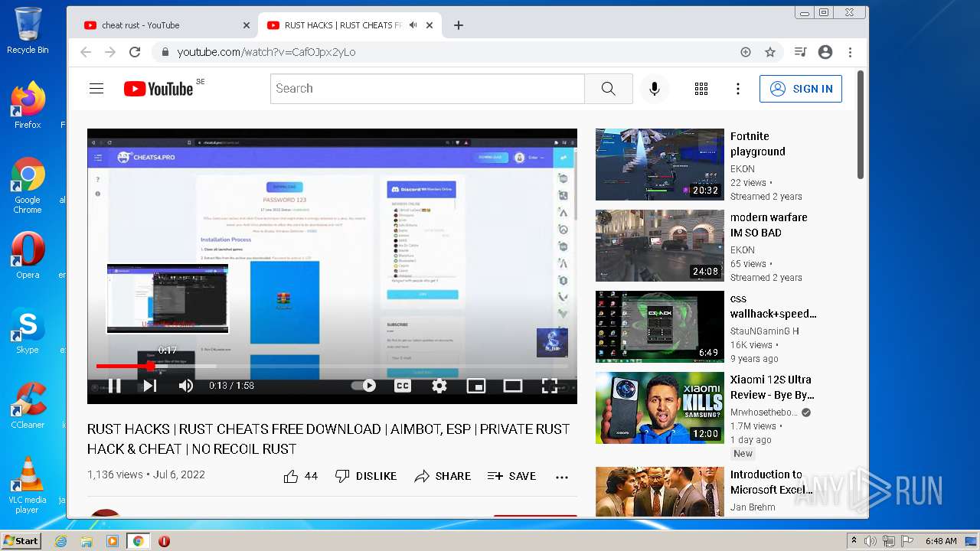Image resolution: width=980 pixels, height=551 pixels.
Task: Save the video to a playlist
Action: (511, 476)
